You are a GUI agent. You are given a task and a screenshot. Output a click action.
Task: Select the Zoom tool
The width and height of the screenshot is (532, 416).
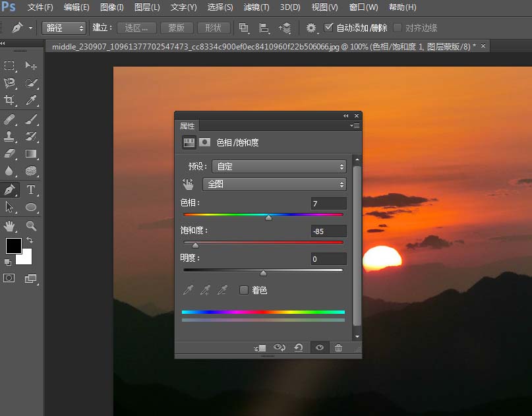[x=30, y=224]
